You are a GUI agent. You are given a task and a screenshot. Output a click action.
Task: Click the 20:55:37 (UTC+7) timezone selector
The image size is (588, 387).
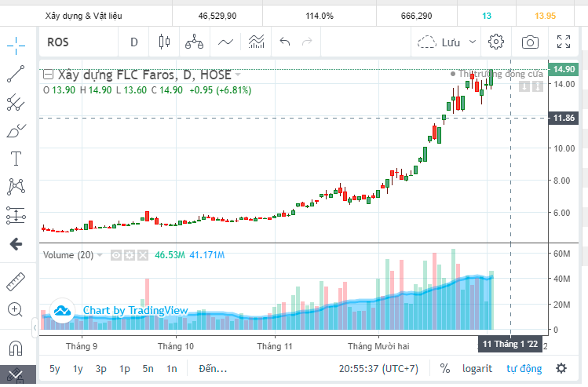[x=378, y=369]
